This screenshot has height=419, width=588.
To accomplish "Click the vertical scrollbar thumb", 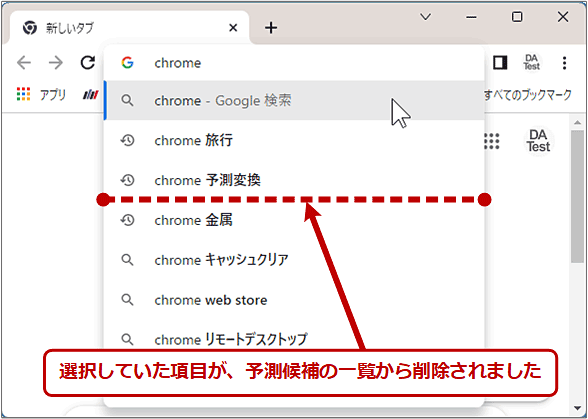I will pos(577,196).
